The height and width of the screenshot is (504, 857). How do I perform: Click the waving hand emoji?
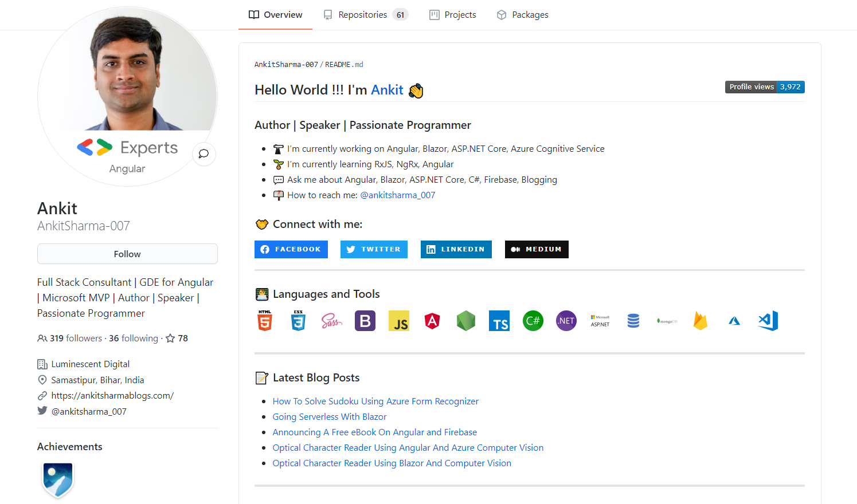[x=416, y=90]
